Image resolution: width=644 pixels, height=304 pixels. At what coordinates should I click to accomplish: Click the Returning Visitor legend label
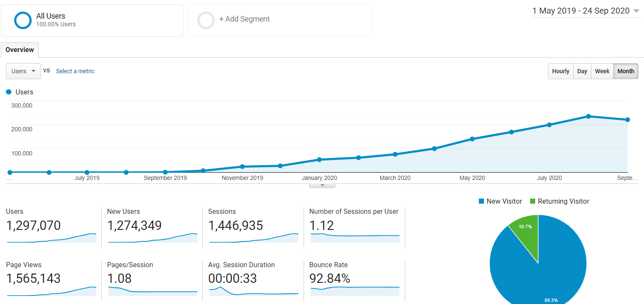coord(564,202)
